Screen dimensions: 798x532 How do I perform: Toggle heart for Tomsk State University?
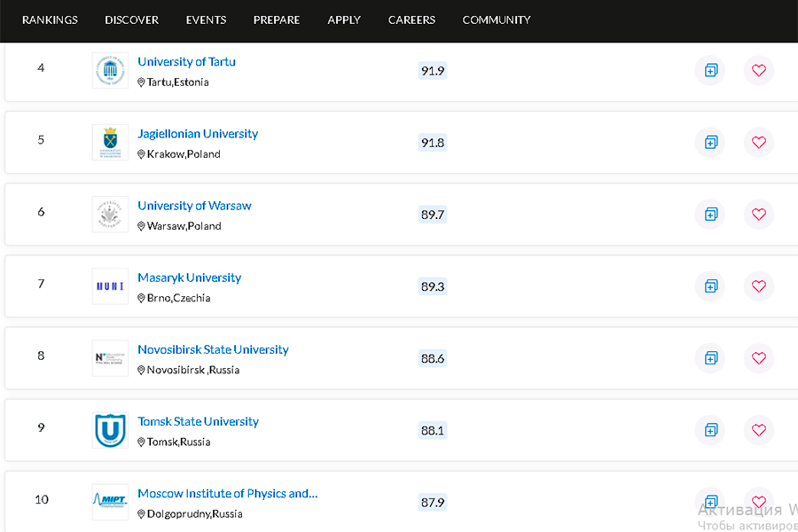point(758,429)
